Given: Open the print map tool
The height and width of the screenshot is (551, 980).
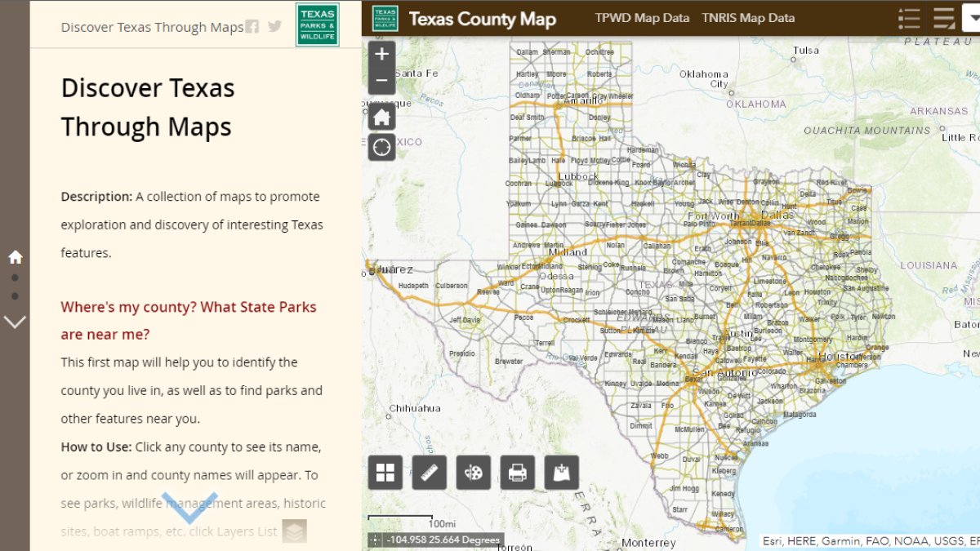Looking at the screenshot, I should [x=516, y=473].
